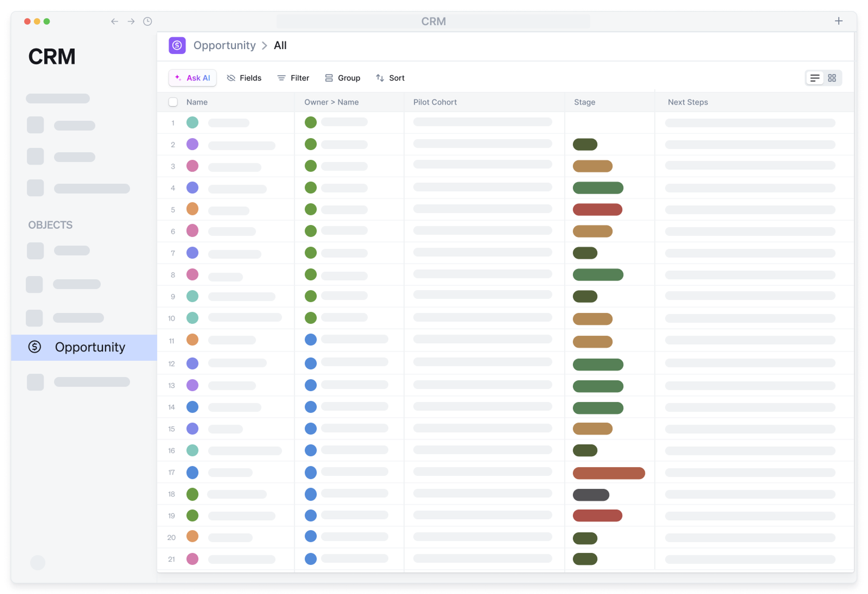Click the forward navigation arrow
This screenshot has height=594, width=868.
tap(131, 21)
